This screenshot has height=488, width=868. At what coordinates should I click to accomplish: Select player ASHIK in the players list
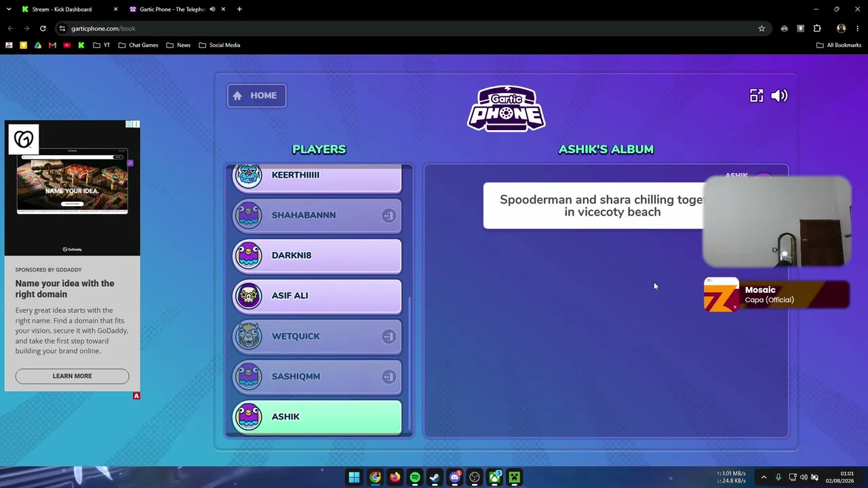(317, 417)
